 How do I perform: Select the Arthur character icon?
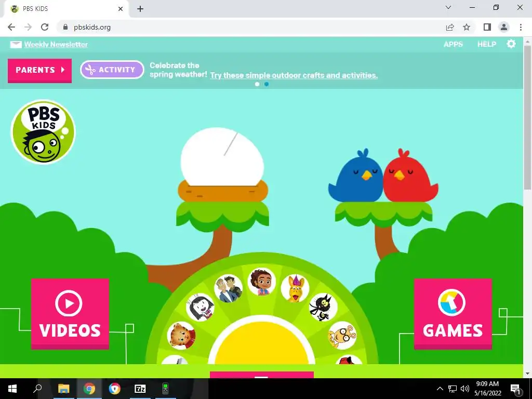pos(342,336)
